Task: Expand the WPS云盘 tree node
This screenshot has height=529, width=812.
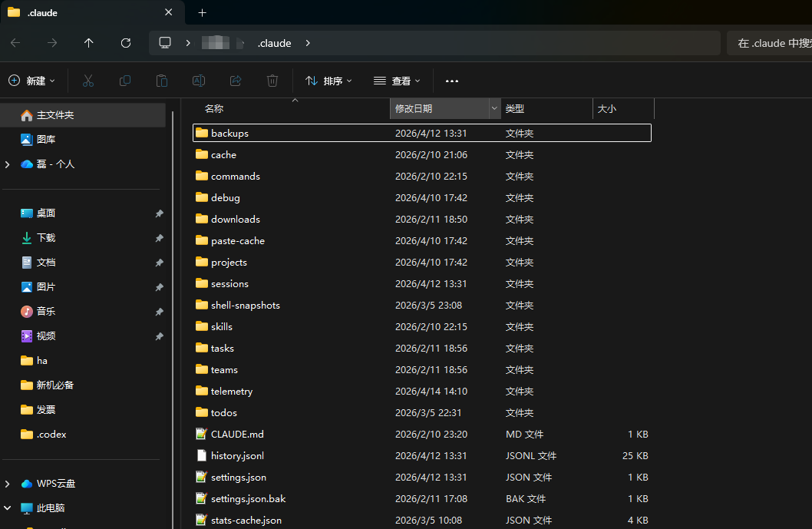Action: [x=7, y=484]
